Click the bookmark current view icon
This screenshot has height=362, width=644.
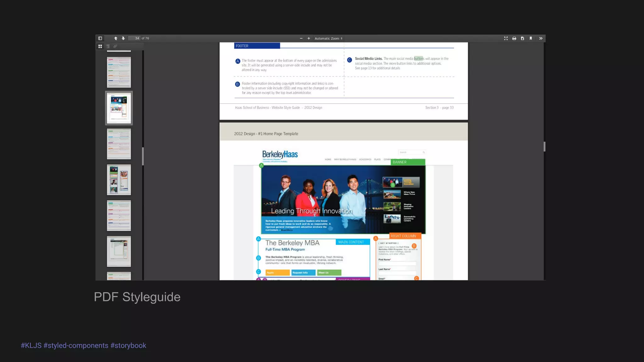click(x=531, y=38)
